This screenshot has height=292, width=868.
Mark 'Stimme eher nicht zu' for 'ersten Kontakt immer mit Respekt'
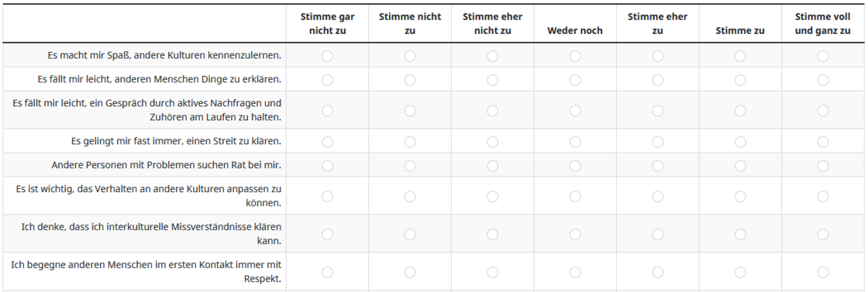(492, 272)
